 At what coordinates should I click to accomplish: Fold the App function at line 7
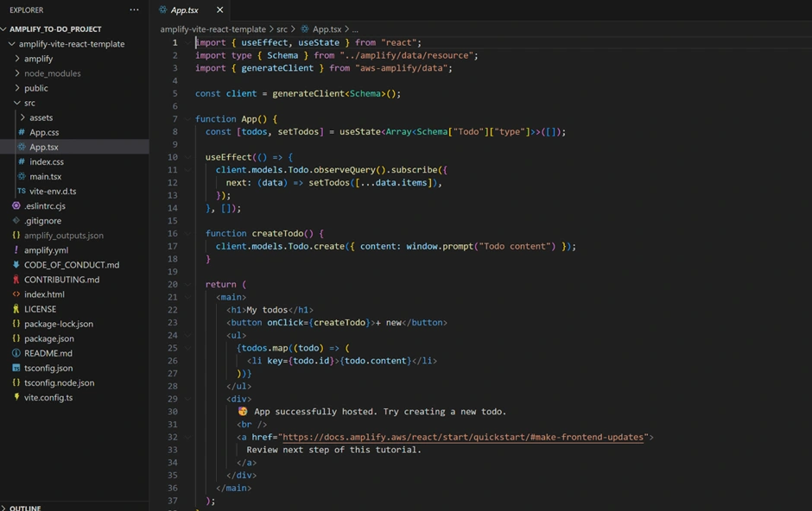pyautogui.click(x=187, y=119)
